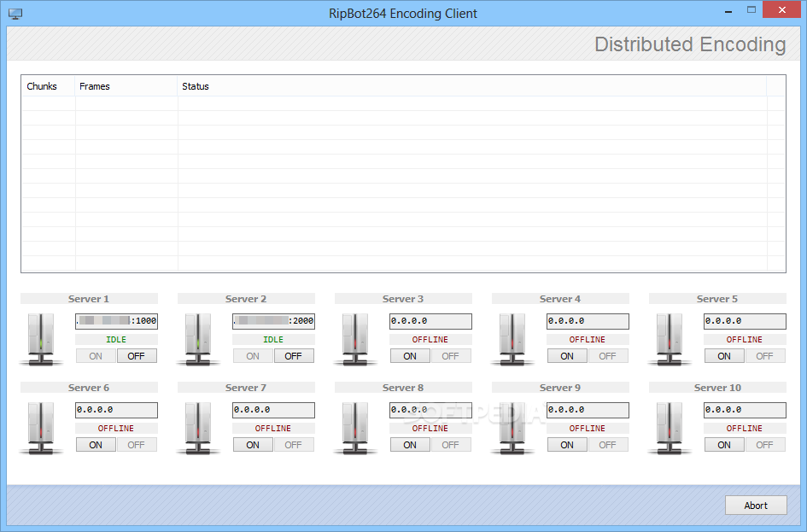
Task: Maximize the RipBot264 Encoding Client window
Action: point(751,9)
